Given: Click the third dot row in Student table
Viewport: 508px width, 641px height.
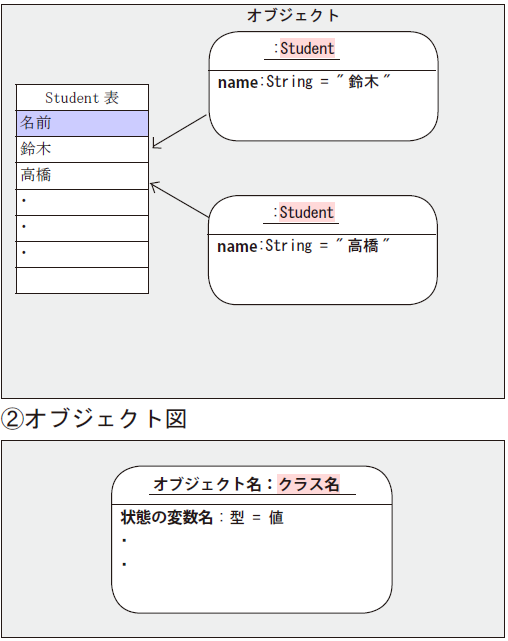Looking at the screenshot, I should coord(82,254).
